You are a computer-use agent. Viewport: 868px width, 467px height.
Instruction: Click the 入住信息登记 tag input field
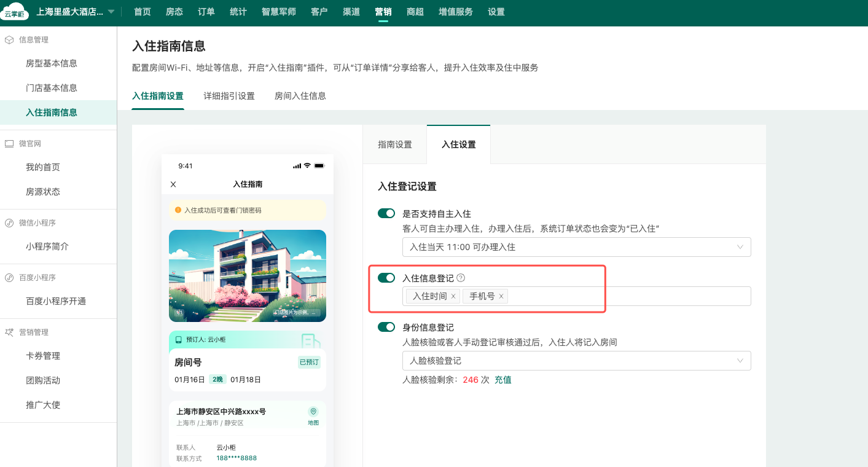[577, 296]
